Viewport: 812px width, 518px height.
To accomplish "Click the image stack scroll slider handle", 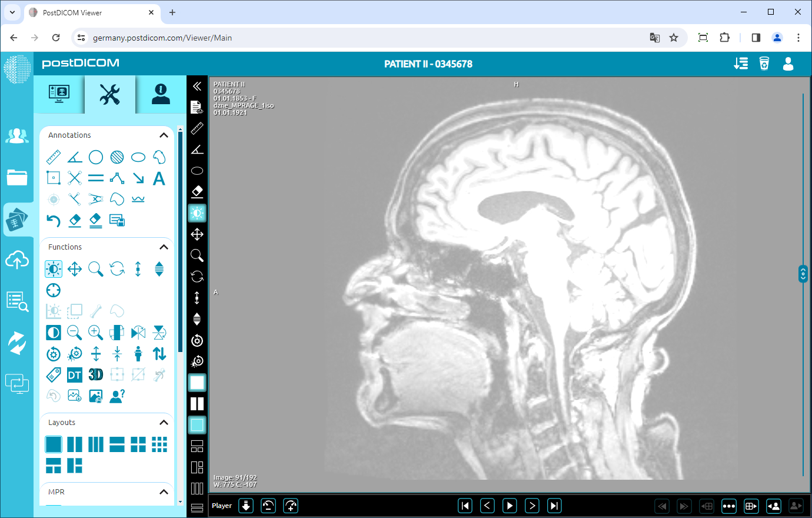I will click(803, 274).
